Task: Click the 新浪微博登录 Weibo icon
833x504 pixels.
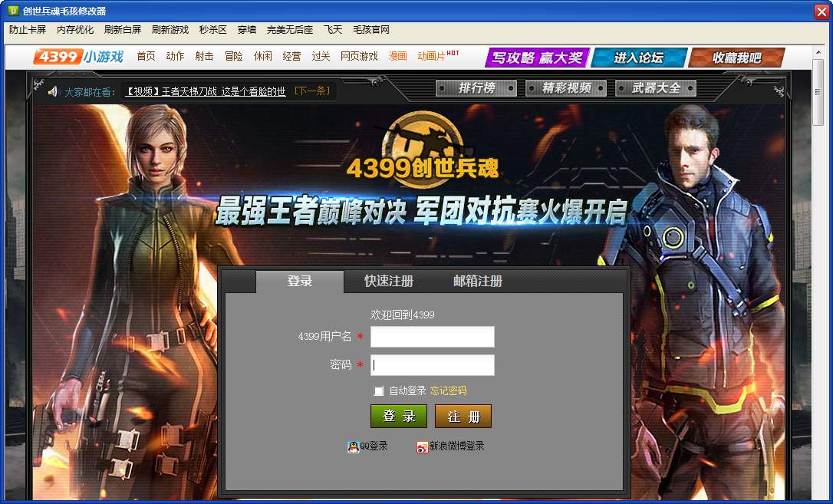Action: tap(423, 446)
